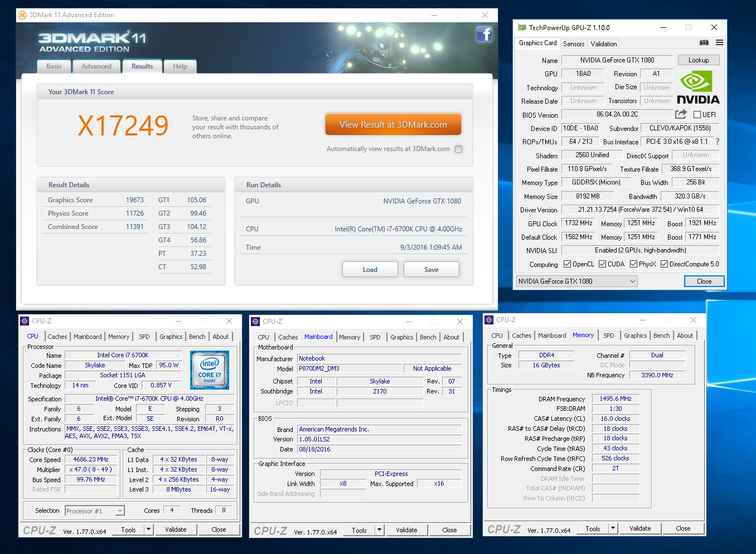756x554 pixels.
Task: Click the Run Details time 9/3/2016 1:09:45 AM
Action: (431, 247)
